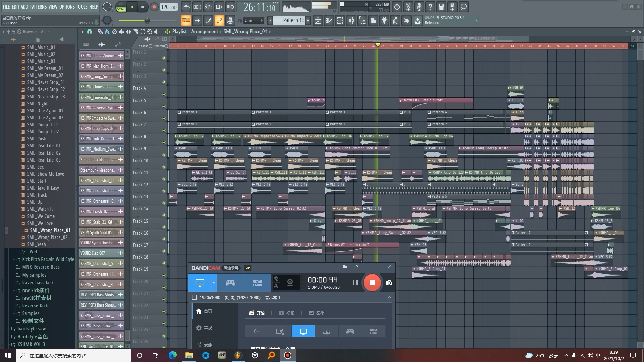
Task: Open the Channel rack icon
Action: [340, 21]
